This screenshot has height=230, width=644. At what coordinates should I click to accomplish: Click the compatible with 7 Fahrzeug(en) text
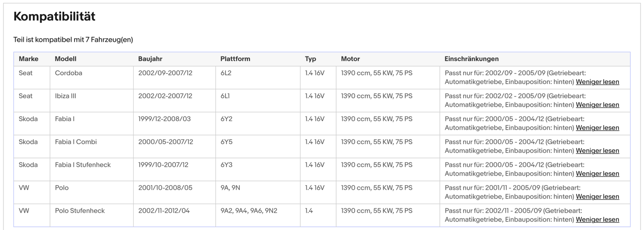(x=73, y=40)
